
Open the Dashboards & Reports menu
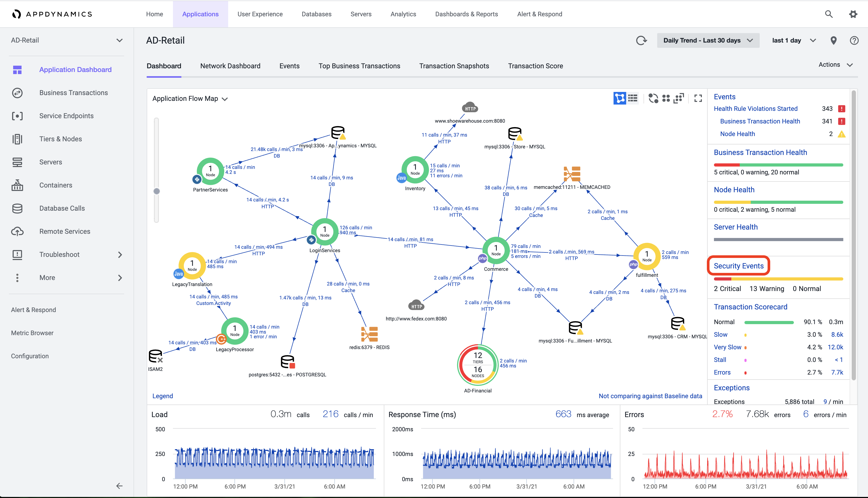point(467,14)
